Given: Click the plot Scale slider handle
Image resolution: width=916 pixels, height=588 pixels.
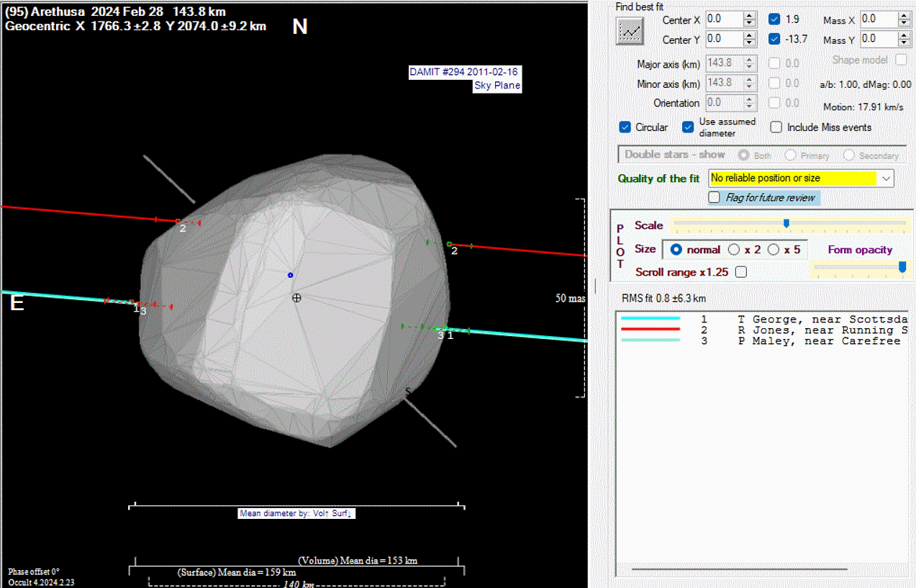Looking at the screenshot, I should (786, 224).
